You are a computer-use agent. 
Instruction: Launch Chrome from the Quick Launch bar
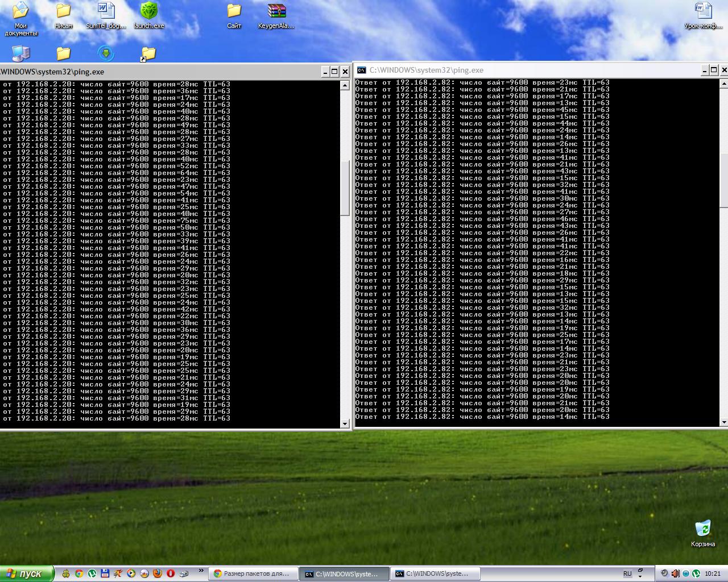tap(79, 573)
